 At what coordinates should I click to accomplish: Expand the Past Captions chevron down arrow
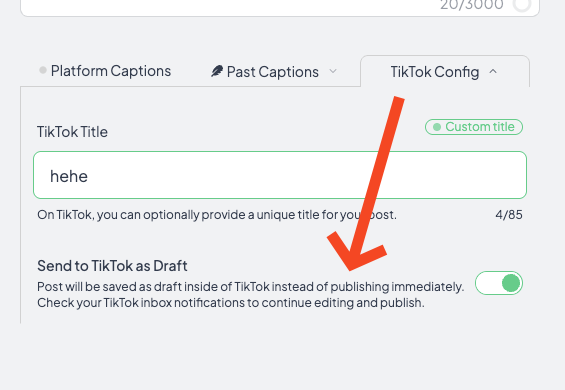[x=333, y=71]
